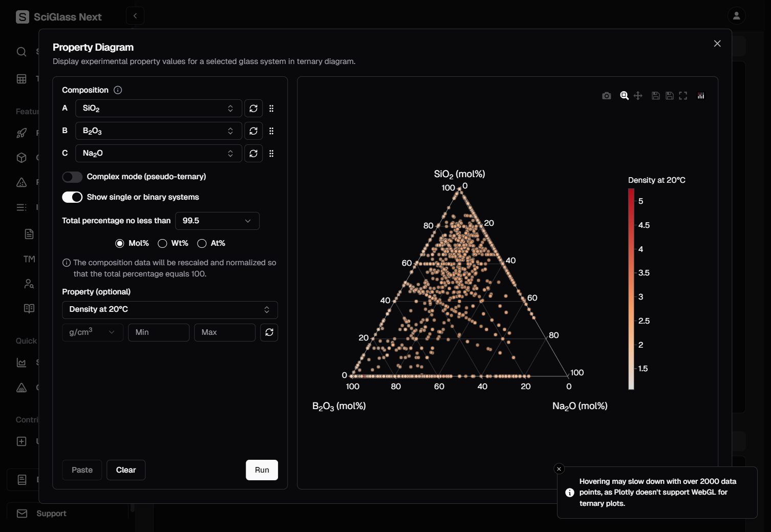Open the component B B2O3 dropdown
Image resolution: width=771 pixels, height=532 pixels.
point(158,131)
